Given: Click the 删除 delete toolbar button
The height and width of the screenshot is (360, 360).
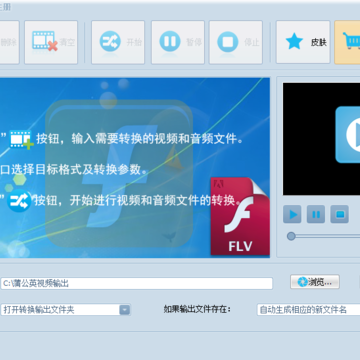Looking at the screenshot, I should point(9,42).
